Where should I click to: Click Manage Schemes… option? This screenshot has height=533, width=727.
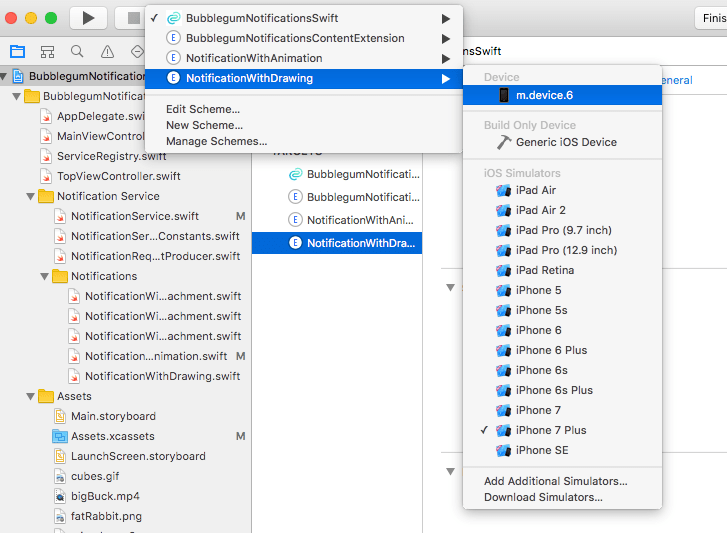pyautogui.click(x=216, y=141)
